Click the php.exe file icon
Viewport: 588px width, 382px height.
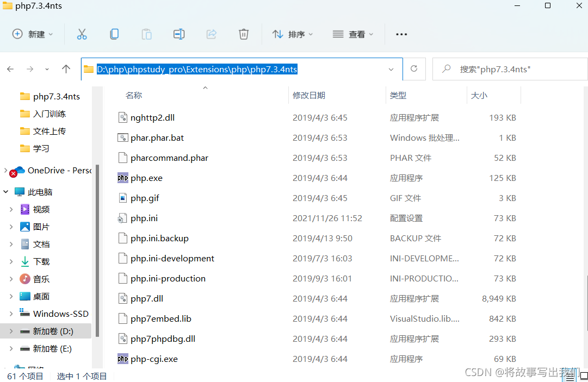[x=122, y=178]
